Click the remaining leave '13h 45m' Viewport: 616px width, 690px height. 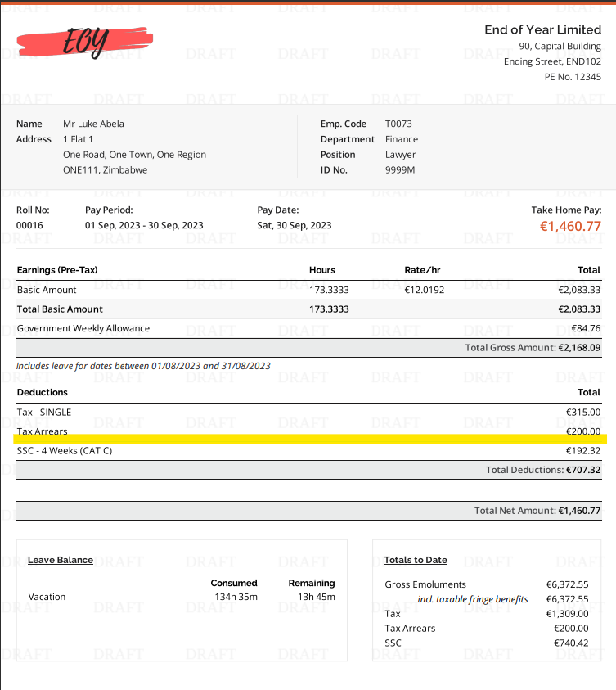(316, 598)
